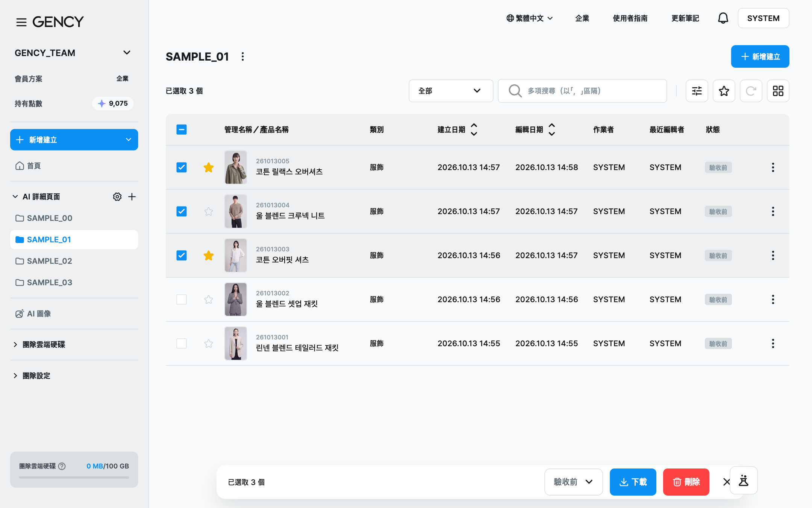Switch to grid view icon

778,91
